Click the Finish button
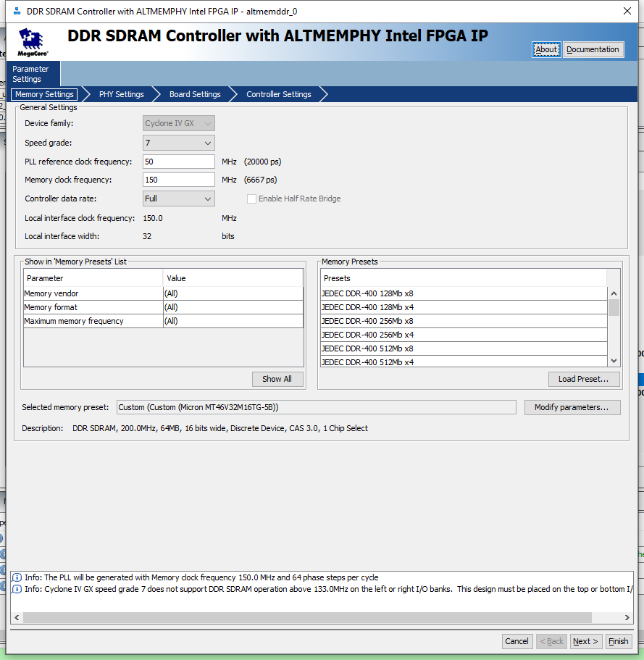The width and height of the screenshot is (644, 660). point(619,641)
